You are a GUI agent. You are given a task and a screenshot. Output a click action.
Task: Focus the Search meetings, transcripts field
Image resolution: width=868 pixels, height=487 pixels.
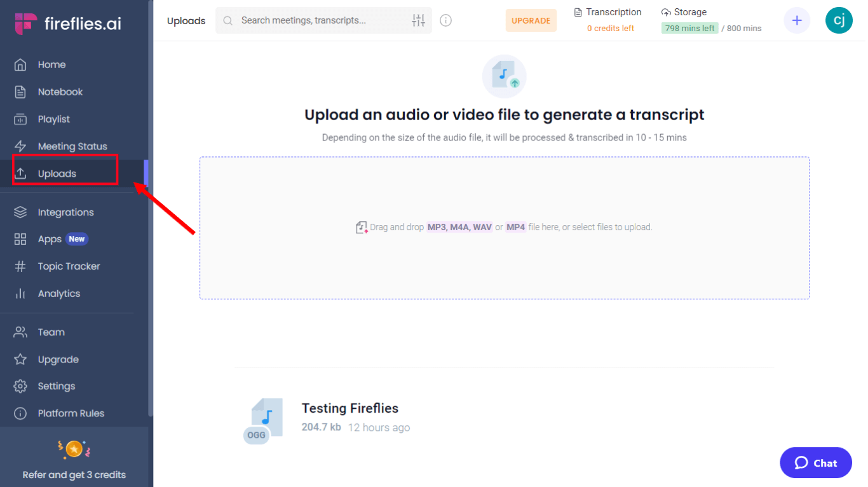(x=323, y=20)
